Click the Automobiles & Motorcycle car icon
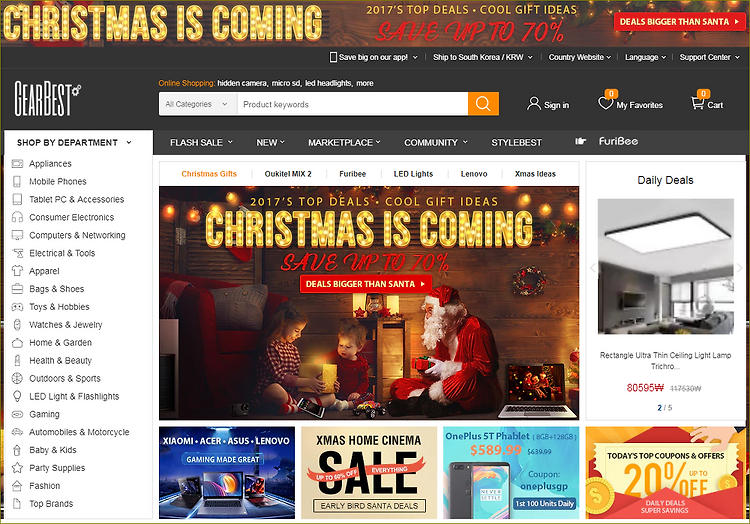750x524 pixels. 17,432
